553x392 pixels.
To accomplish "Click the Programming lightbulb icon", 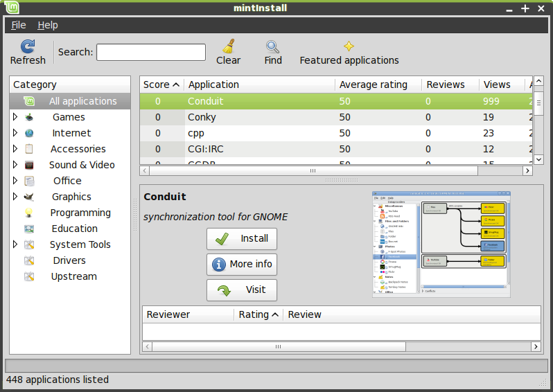I will click(29, 213).
